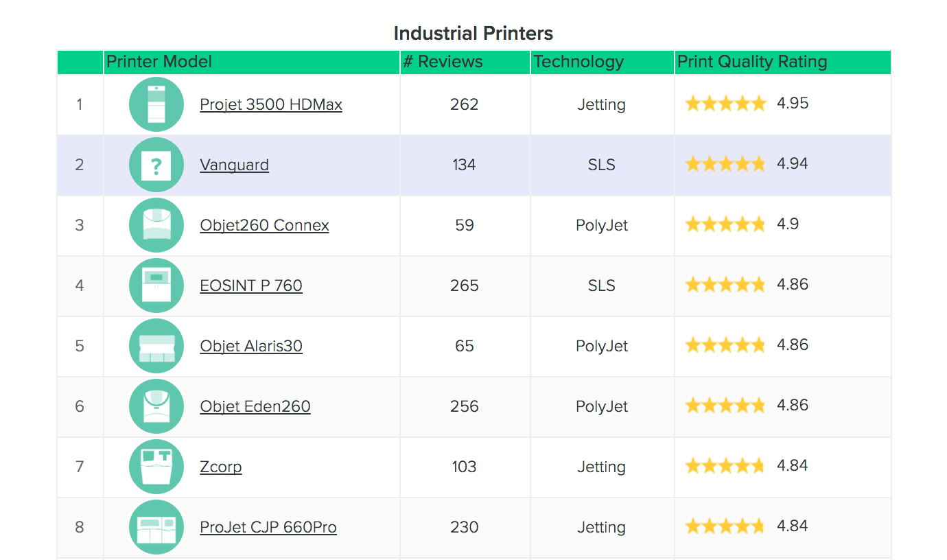Click the Objet Eden260 printer icon
The width and height of the screenshot is (947, 560).
[156, 406]
